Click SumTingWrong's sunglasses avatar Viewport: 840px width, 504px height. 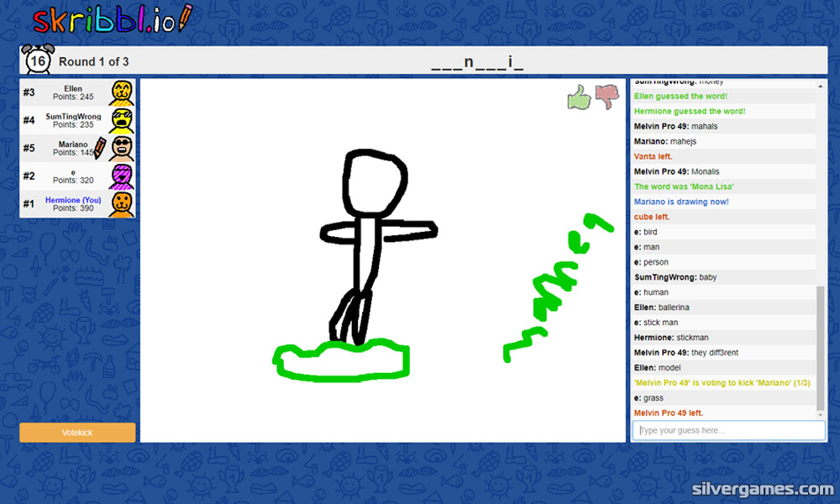[x=122, y=121]
